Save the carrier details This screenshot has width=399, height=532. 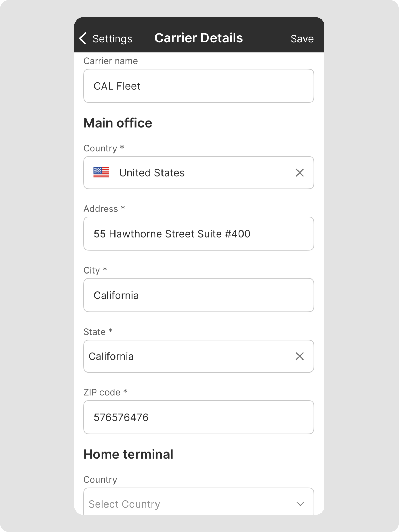click(302, 39)
